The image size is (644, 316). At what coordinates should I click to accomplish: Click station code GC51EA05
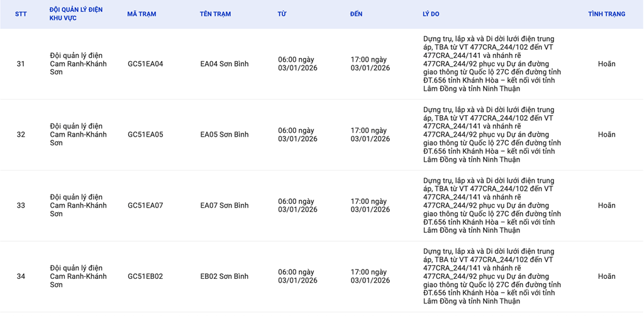click(145, 135)
